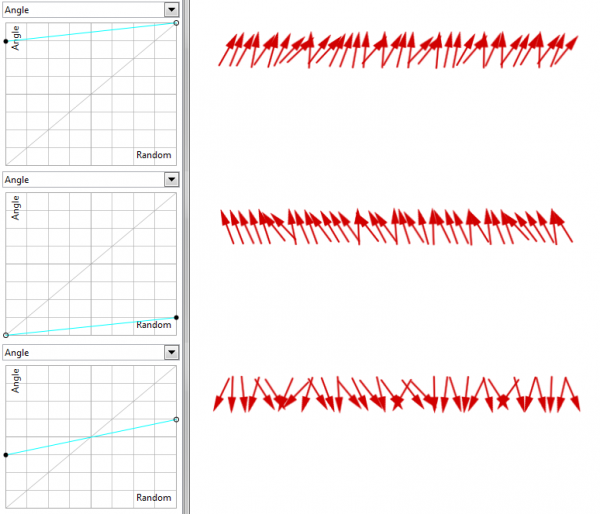This screenshot has height=514, width=600.
Task: Select black start point on bottom curve
Action: pyautogui.click(x=6, y=455)
